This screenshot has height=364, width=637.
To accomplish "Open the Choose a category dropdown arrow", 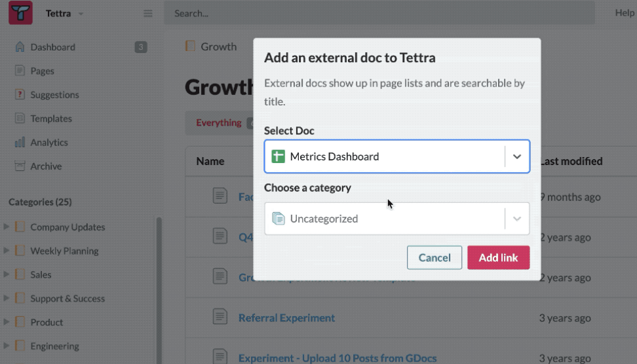I will coord(517,219).
